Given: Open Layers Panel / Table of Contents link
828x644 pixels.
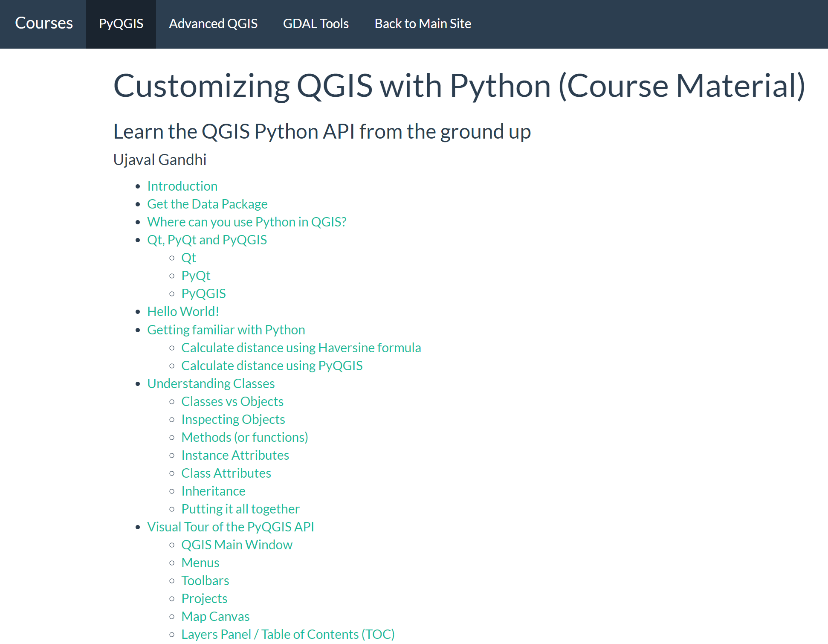Looking at the screenshot, I should [x=288, y=635].
